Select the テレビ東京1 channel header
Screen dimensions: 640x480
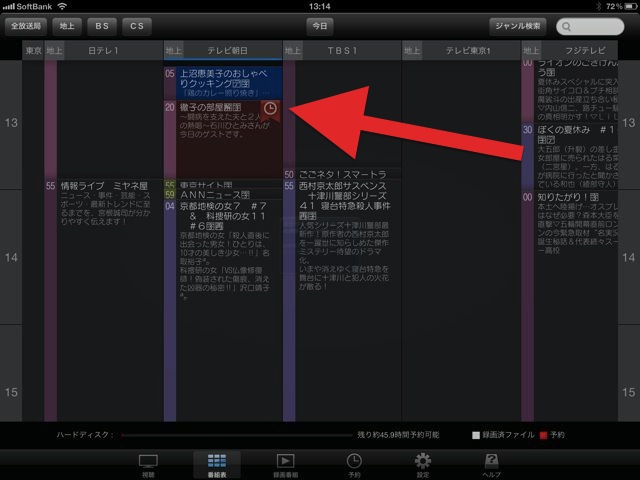coord(461,51)
